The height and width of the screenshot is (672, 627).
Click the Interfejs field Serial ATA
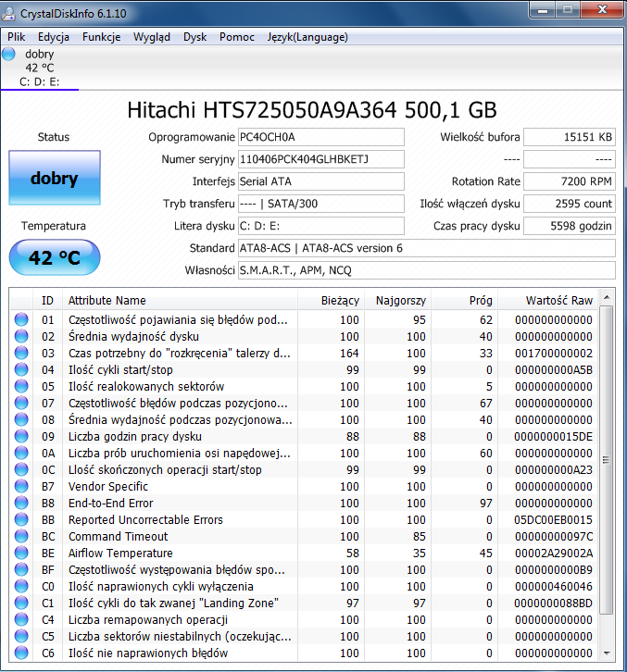click(321, 181)
